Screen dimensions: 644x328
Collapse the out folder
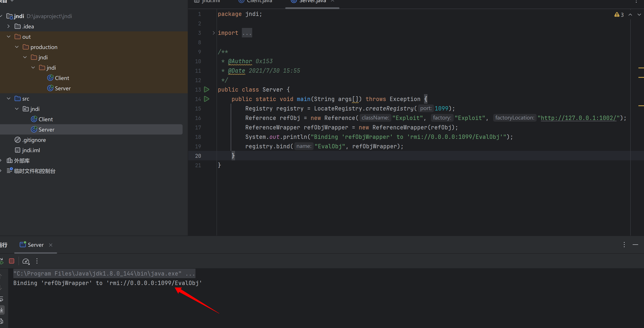pyautogui.click(x=9, y=37)
